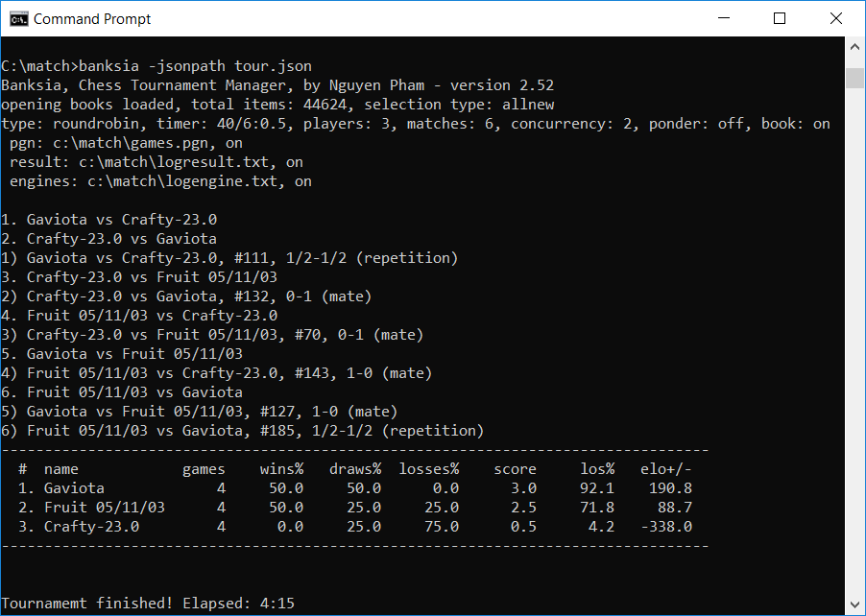Click line '3. Crafty-23.0 vs Fruit 05/11/03'
Viewport: 866px width, 616px height.
pyautogui.click(x=139, y=277)
